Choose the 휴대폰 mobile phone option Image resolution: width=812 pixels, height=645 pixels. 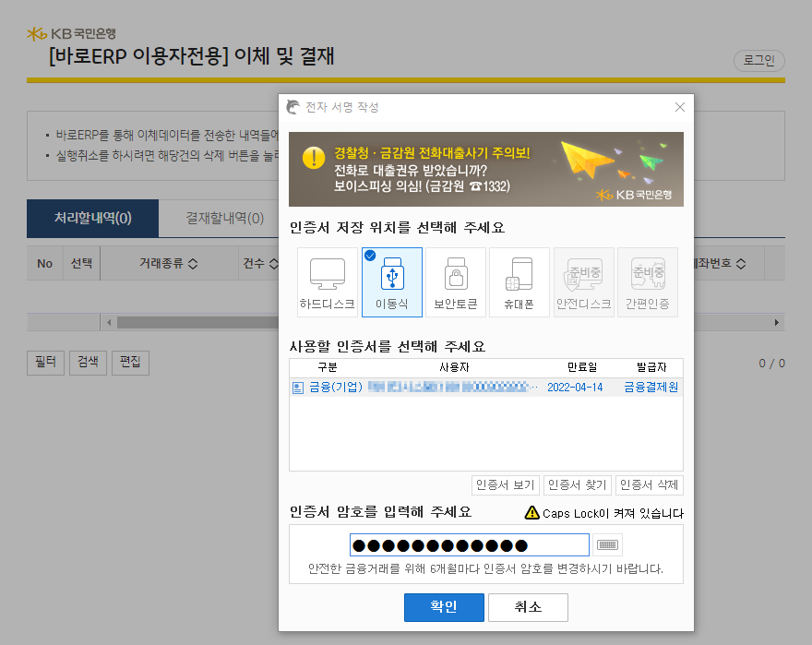tap(519, 282)
